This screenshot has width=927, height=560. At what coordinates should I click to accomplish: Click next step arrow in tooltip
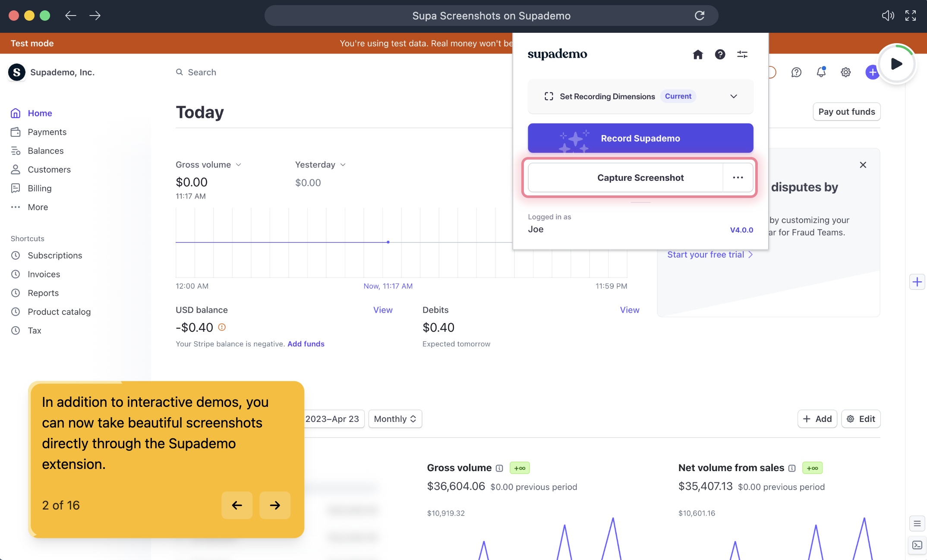275,505
